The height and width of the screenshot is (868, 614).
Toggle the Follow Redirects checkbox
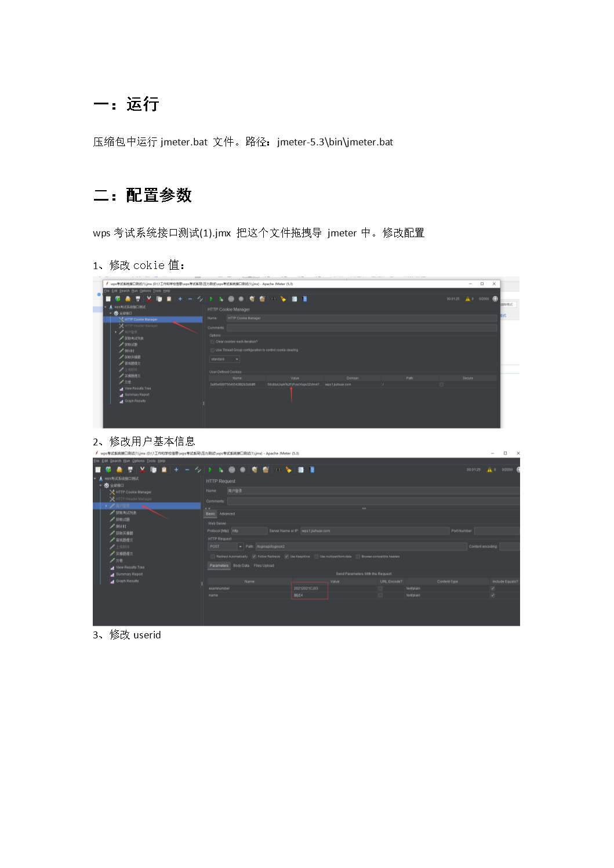click(254, 557)
